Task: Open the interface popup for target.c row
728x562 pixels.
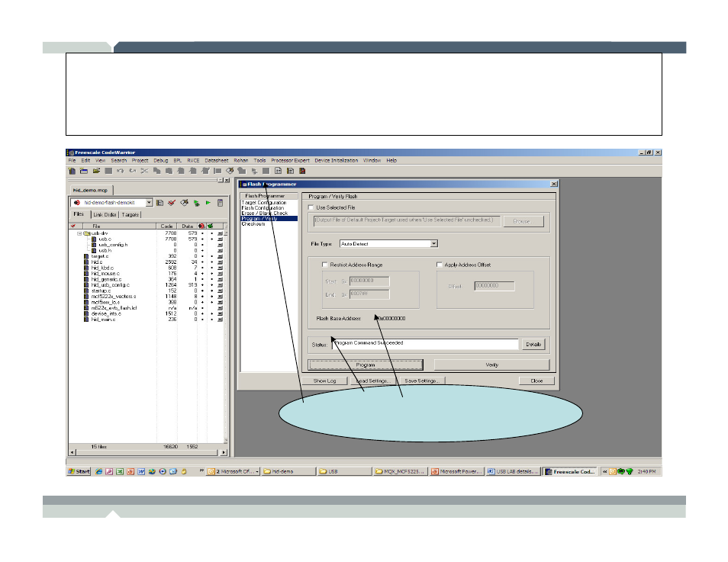Action: pyautogui.click(x=220, y=256)
